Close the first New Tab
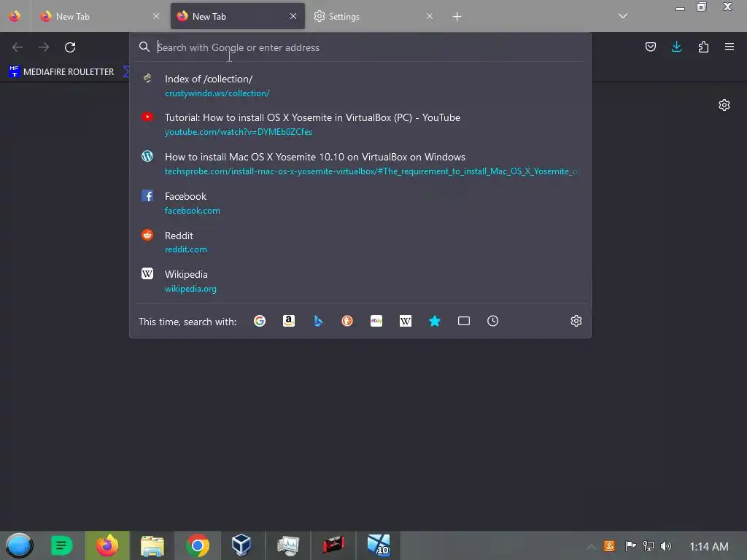Viewport: 747px width, 560px height. (156, 16)
